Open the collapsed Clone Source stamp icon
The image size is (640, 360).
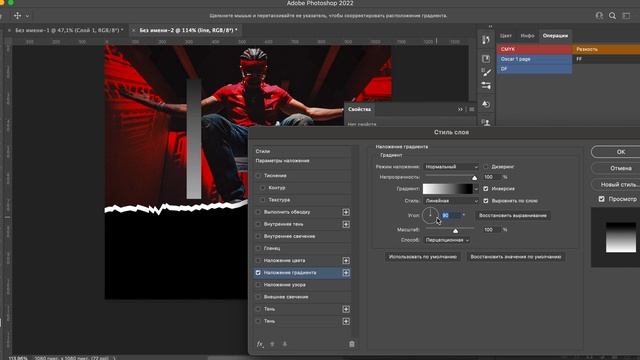486,122
